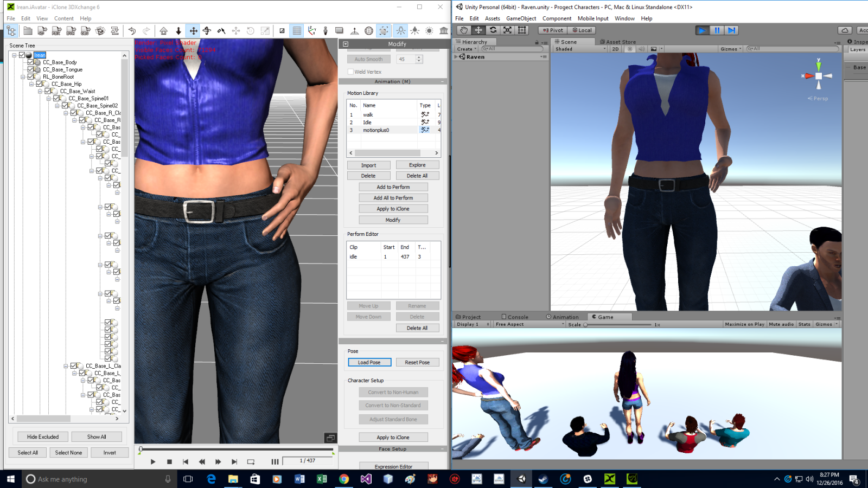Click the Import button in Motion Library
The height and width of the screenshot is (488, 868).
[368, 165]
